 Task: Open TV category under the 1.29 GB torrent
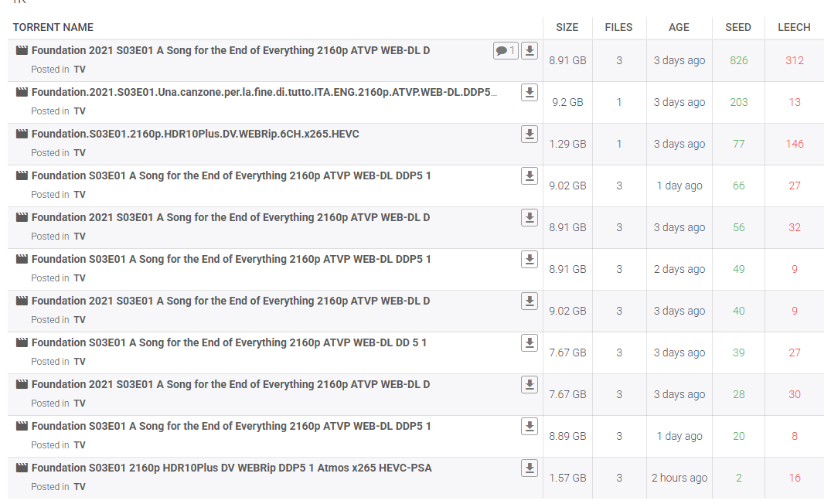point(80,153)
